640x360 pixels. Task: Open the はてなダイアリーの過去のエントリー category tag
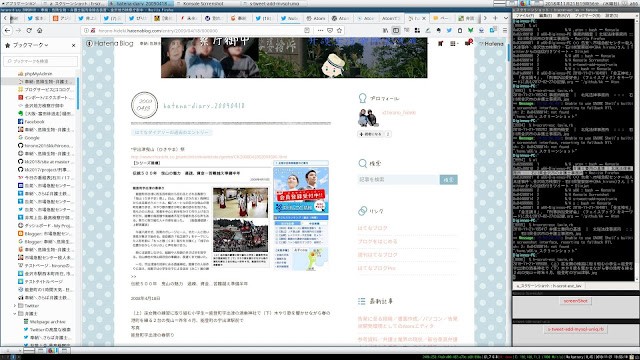[x=171, y=132]
